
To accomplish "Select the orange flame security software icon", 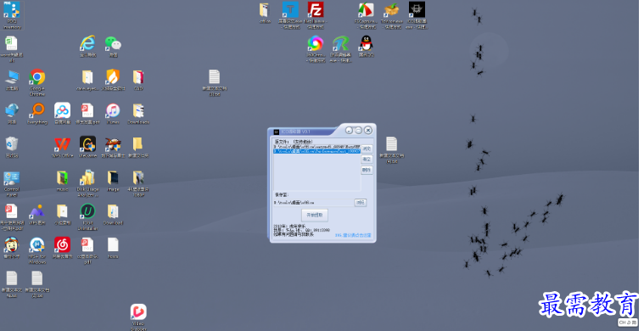I will click(113, 76).
